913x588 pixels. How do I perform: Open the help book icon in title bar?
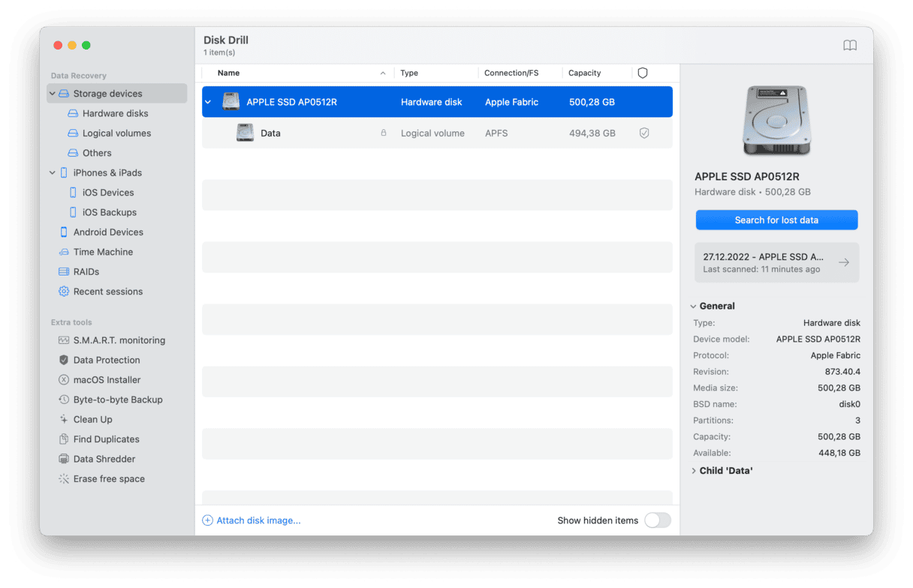[850, 46]
